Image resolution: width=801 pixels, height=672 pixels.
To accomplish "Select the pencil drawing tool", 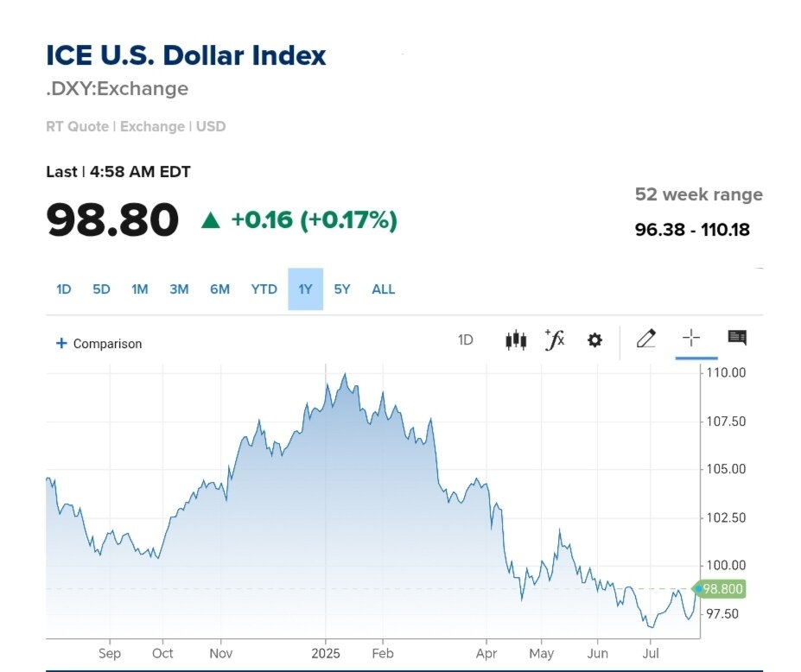I will pyautogui.click(x=645, y=339).
